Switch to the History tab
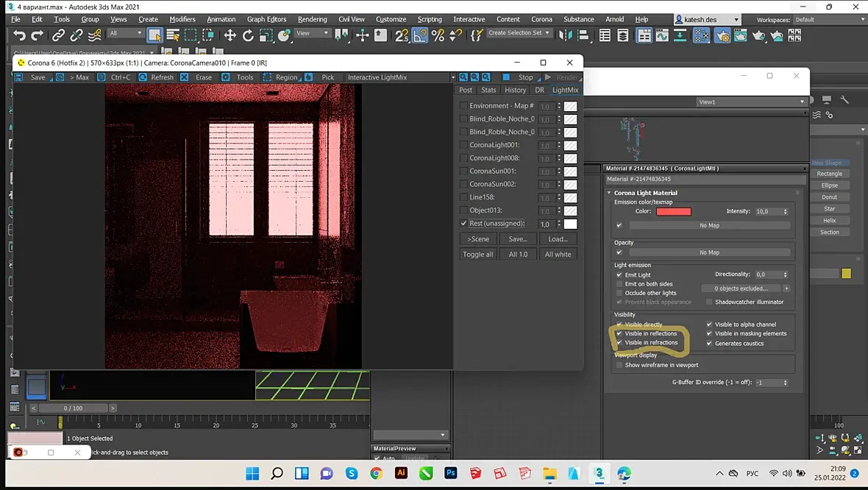868x490 pixels. (515, 90)
